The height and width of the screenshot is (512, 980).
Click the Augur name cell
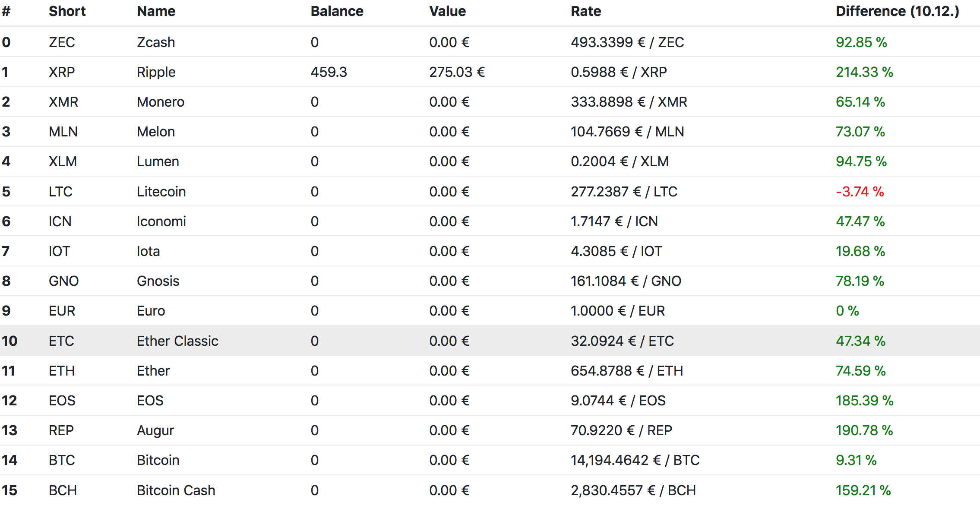click(155, 430)
